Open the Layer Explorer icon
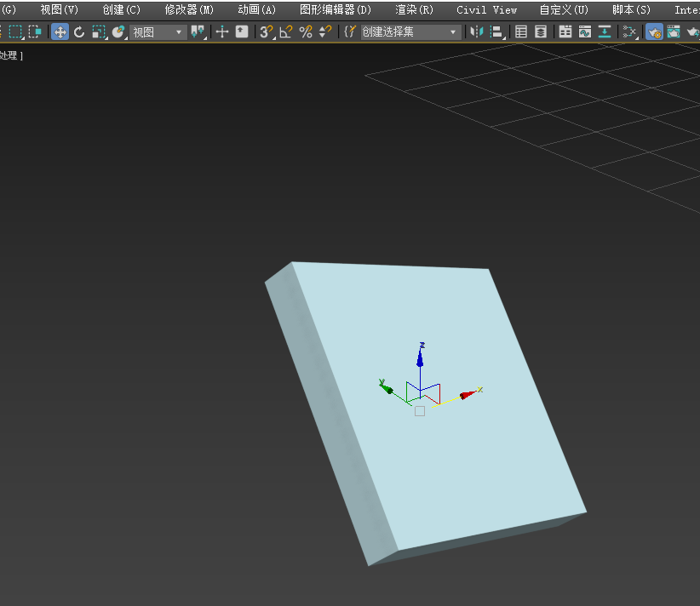 pos(541,31)
